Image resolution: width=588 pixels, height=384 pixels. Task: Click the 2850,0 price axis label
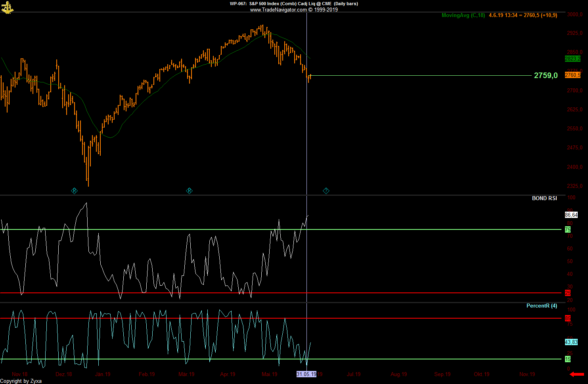pyautogui.click(x=575, y=52)
